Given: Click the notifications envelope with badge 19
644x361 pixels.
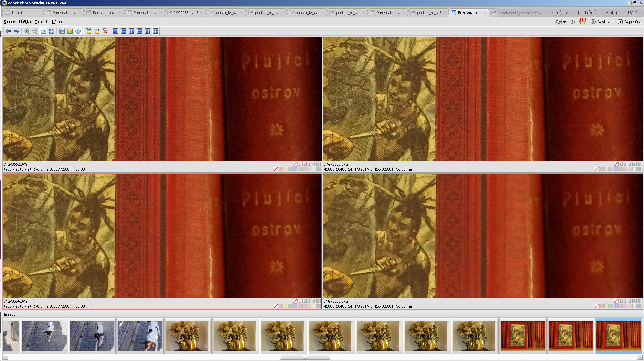Looking at the screenshot, I should pyautogui.click(x=582, y=22).
